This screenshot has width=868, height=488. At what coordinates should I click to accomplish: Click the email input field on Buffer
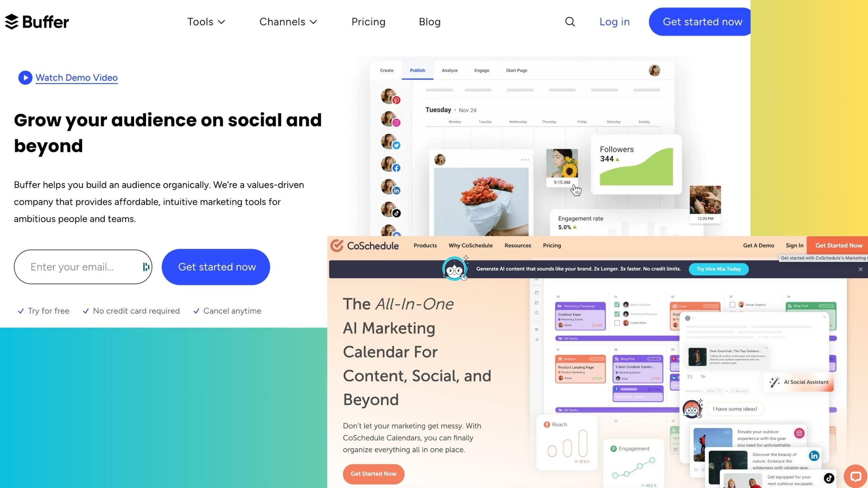pyautogui.click(x=83, y=266)
